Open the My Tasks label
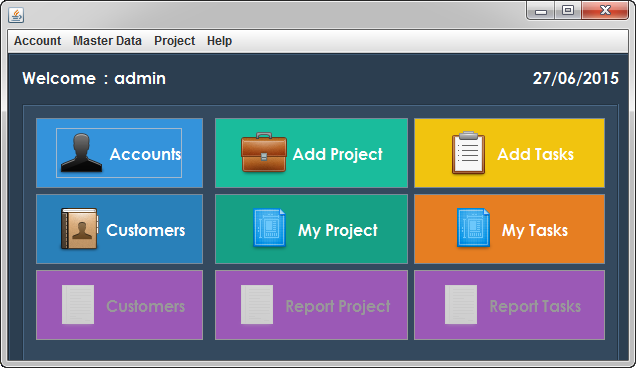 click(535, 230)
